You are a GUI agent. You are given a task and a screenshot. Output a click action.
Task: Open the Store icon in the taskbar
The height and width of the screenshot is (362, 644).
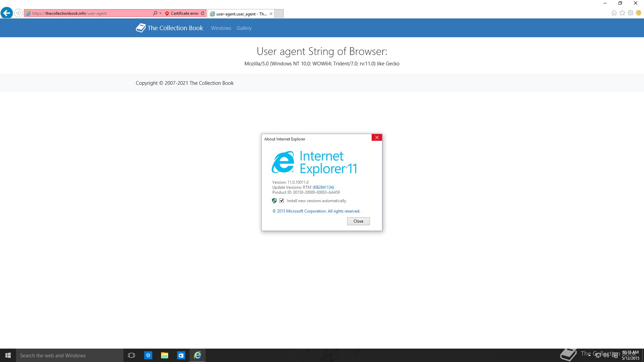(x=181, y=355)
